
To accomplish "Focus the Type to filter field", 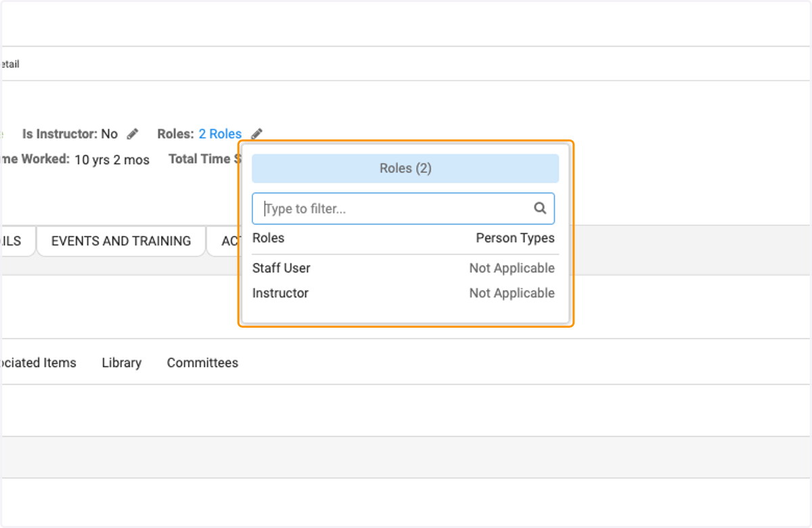I will 403,209.
